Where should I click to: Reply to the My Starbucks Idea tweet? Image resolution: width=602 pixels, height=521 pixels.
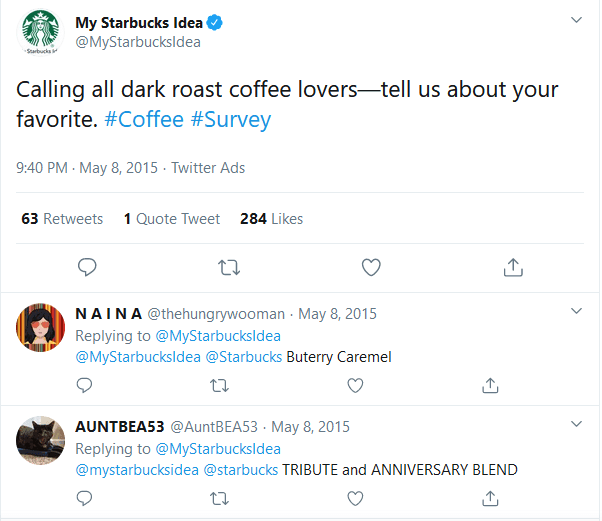tap(88, 267)
